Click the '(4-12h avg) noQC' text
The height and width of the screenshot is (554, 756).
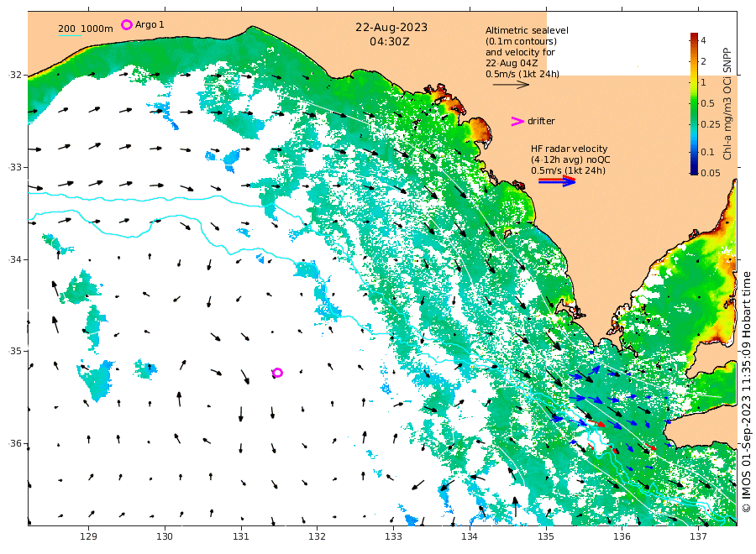click(x=570, y=159)
